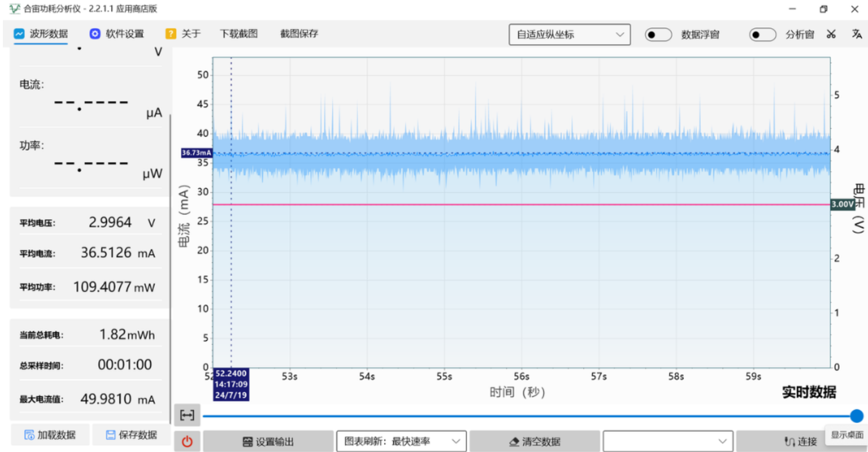Click the 总采样时间: label

[x=41, y=366]
